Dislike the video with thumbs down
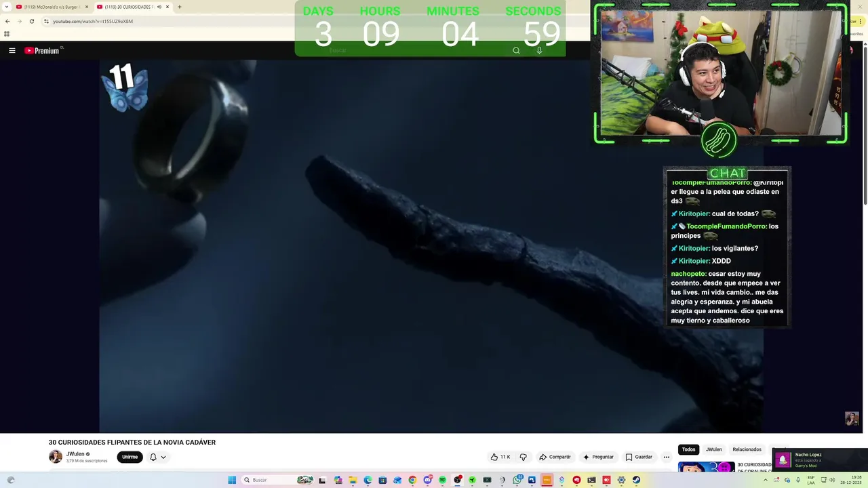This screenshot has width=868, height=488. click(x=523, y=457)
